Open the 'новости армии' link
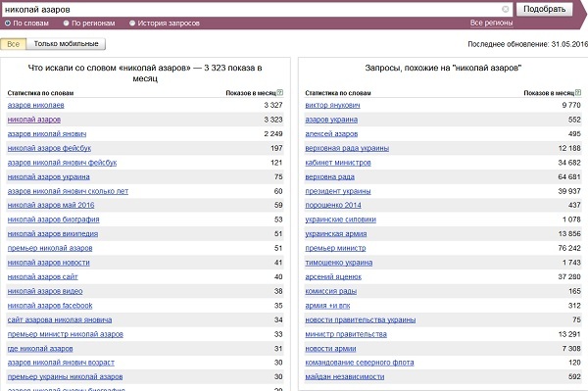Image resolution: width=588 pixels, height=391 pixels. (x=330, y=349)
